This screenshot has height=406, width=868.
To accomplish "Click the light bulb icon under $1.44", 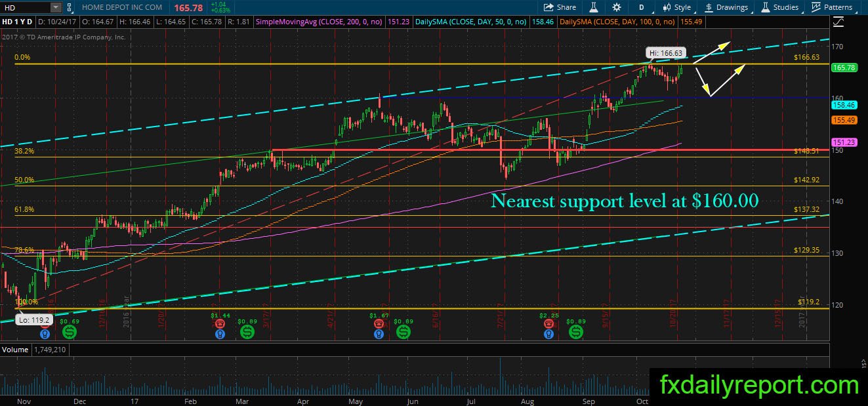I will click(x=220, y=334).
